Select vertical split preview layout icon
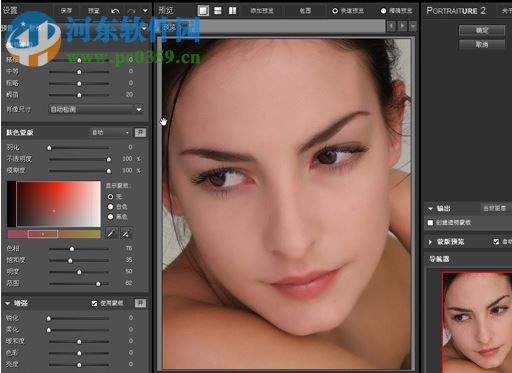Screen dimensions: 512x373 pyautogui.click(x=232, y=11)
